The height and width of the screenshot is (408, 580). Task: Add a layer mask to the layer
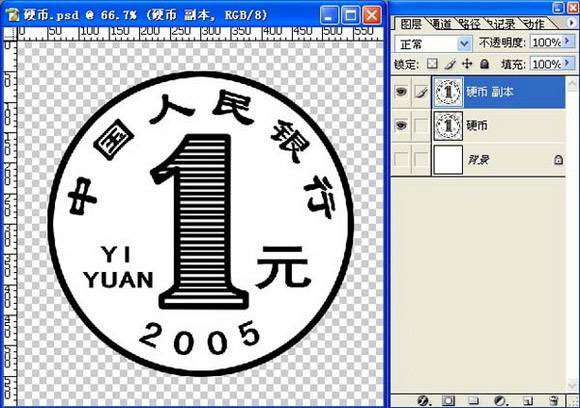(x=448, y=401)
